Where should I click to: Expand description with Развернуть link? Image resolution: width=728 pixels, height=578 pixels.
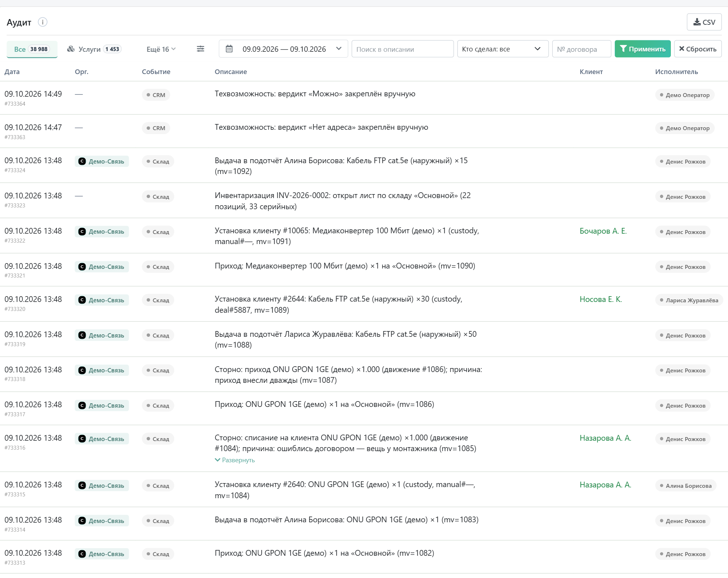(x=235, y=460)
